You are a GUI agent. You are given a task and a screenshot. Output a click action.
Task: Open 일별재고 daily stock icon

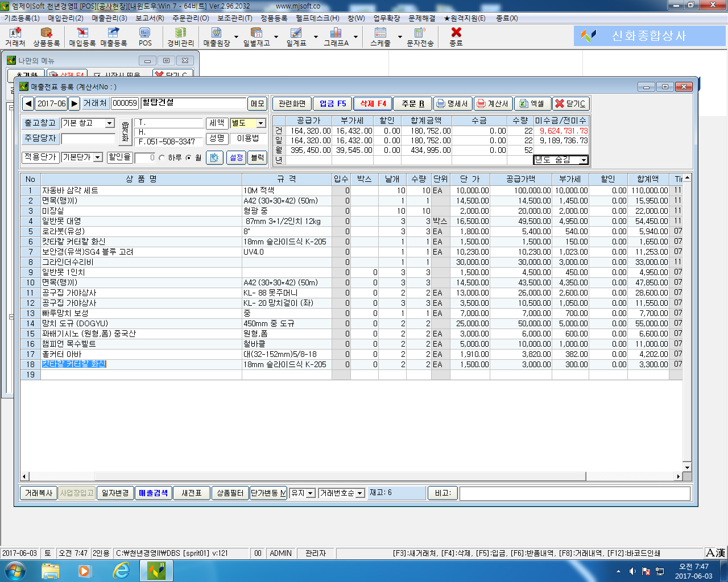click(x=257, y=37)
